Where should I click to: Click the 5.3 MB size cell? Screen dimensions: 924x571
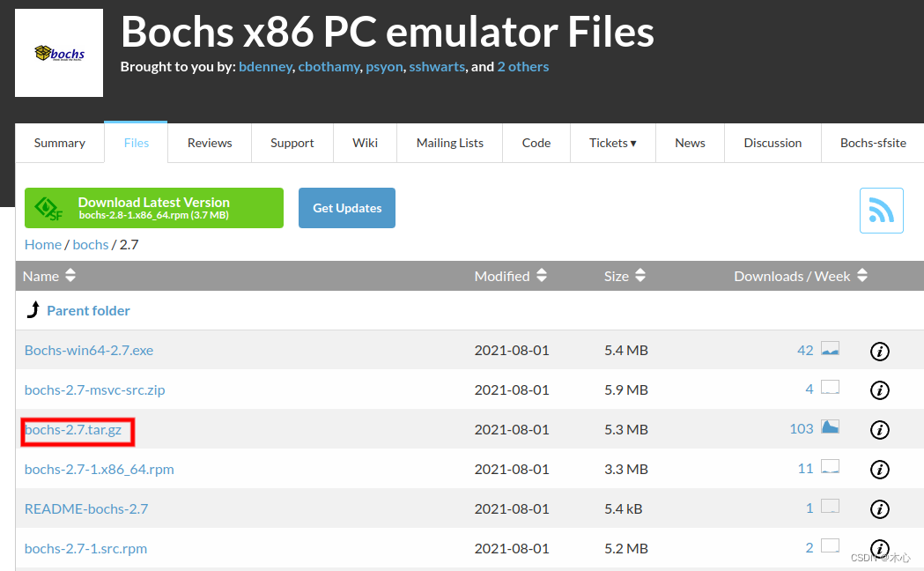625,430
